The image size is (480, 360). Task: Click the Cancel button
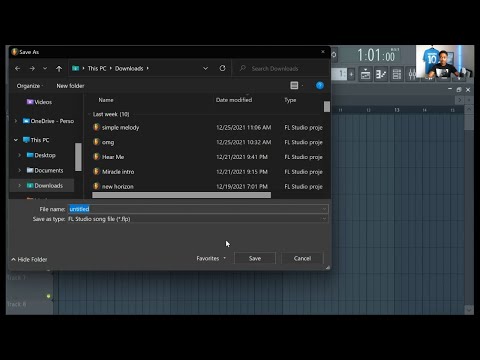click(302, 258)
